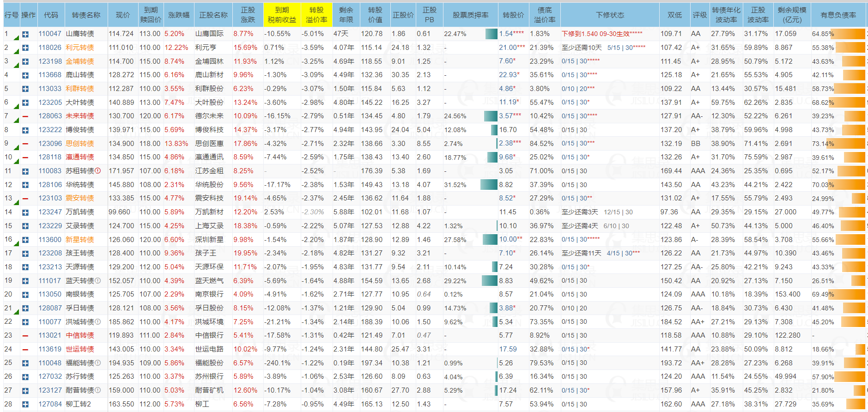Viewport: 868px width, 412px height.
Task: Open the 天源转债 bond name link
Action: 80,267
